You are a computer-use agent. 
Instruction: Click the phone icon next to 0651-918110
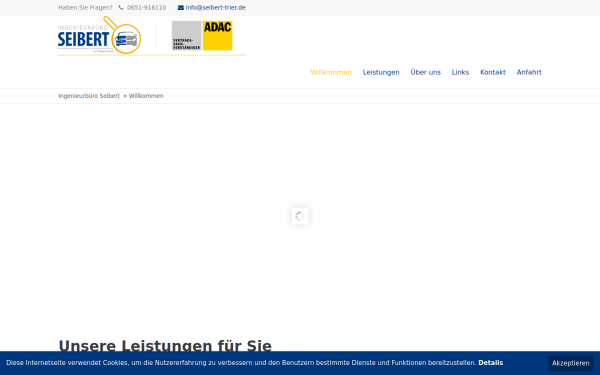(x=121, y=8)
